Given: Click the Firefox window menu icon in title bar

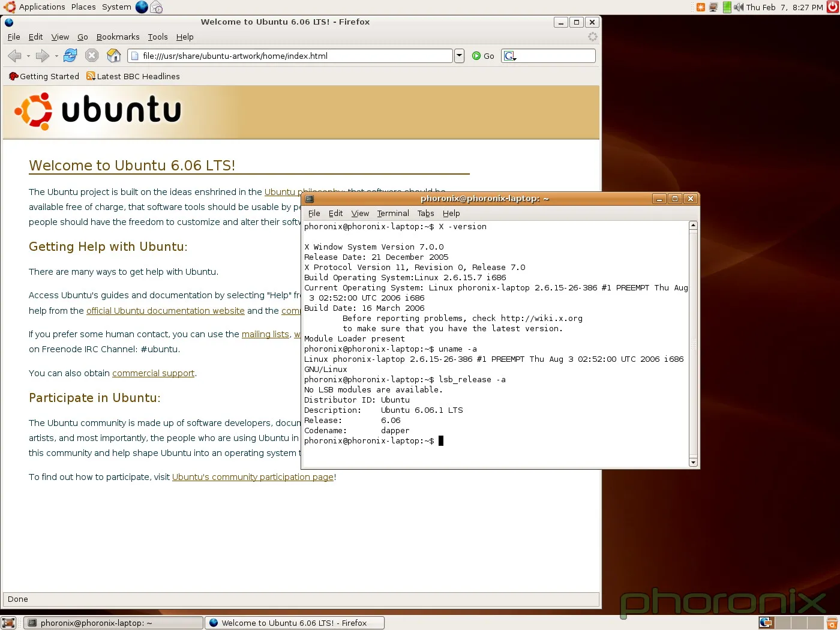Looking at the screenshot, I should tap(9, 22).
